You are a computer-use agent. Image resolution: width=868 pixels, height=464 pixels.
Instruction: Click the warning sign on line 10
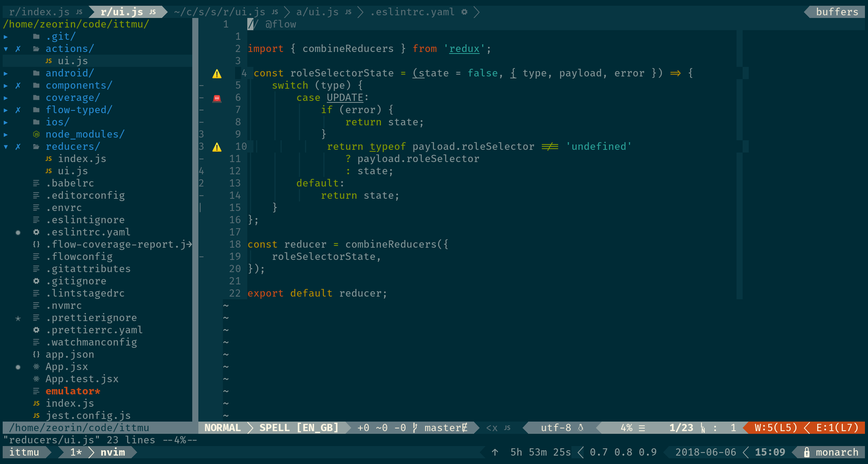(x=217, y=147)
